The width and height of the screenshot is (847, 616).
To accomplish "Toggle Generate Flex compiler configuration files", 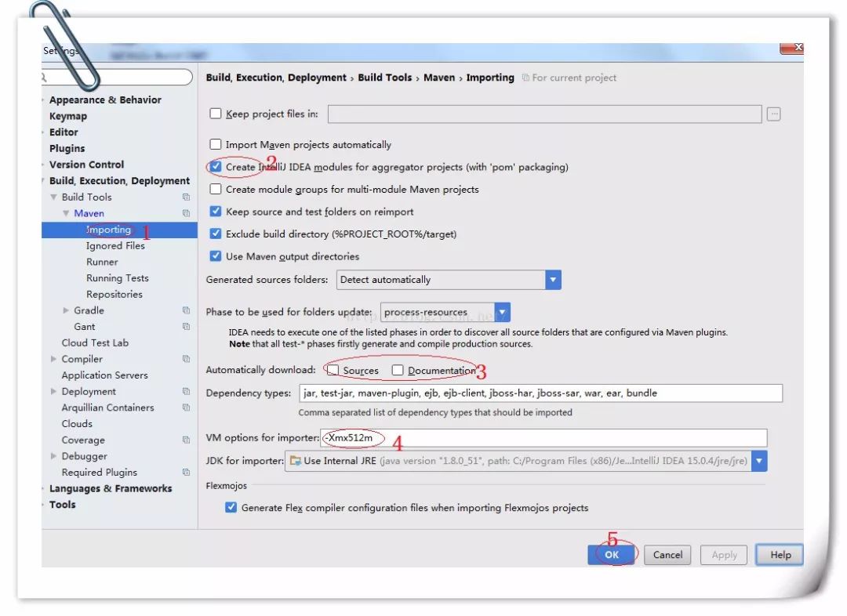I will 231,508.
